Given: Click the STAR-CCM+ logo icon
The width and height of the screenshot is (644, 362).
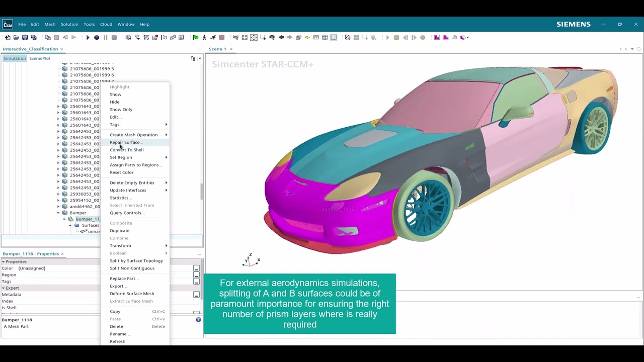Looking at the screenshot, I should pyautogui.click(x=8, y=24).
